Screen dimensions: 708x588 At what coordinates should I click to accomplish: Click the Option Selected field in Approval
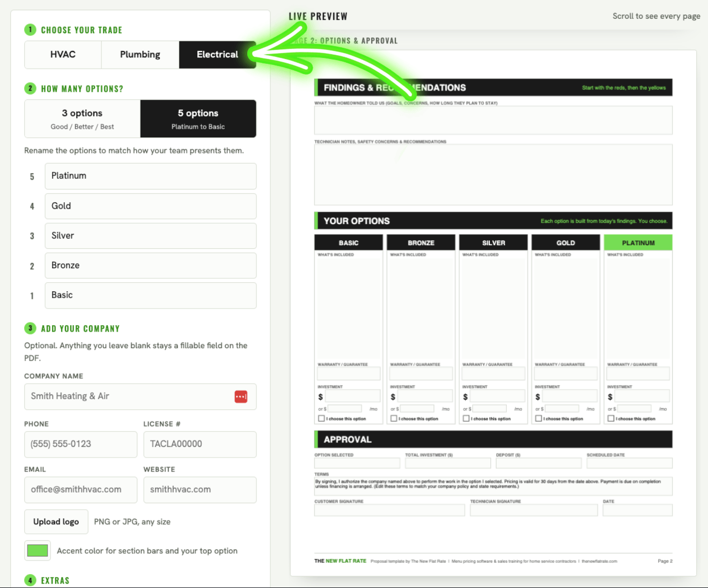[x=357, y=463]
